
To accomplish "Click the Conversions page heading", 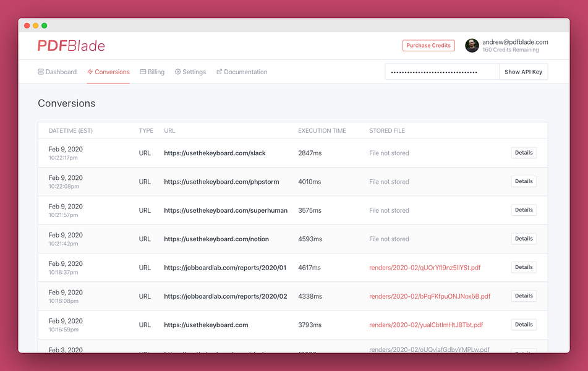I will [x=67, y=103].
